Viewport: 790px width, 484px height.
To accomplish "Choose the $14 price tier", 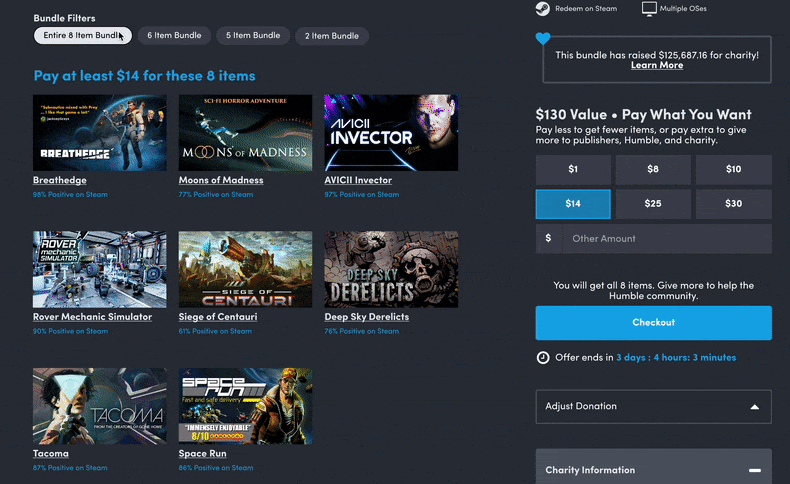I will pyautogui.click(x=573, y=204).
